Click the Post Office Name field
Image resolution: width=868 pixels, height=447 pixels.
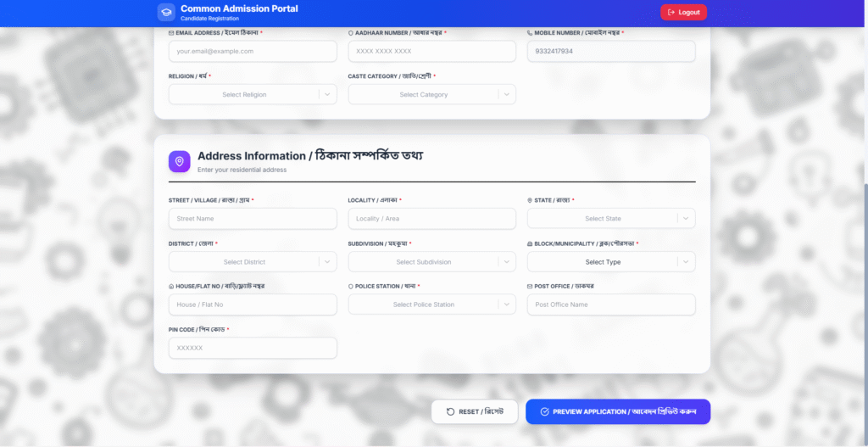pos(610,305)
